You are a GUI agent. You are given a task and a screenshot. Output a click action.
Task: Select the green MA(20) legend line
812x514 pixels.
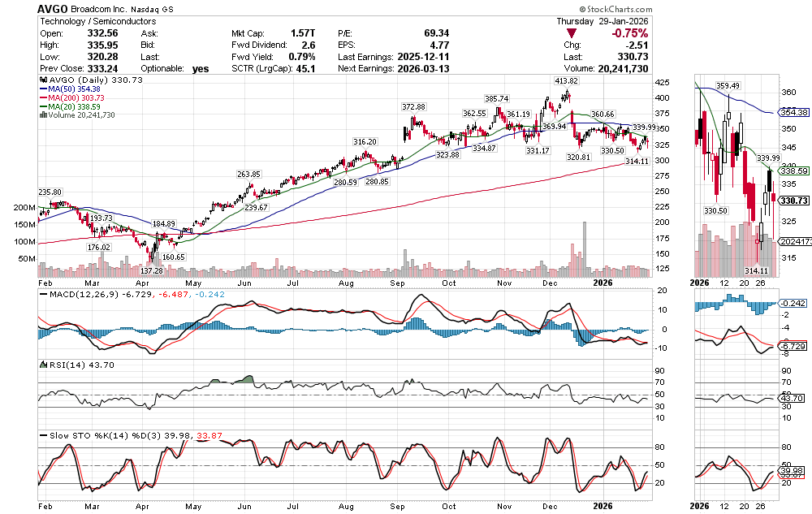point(43,106)
